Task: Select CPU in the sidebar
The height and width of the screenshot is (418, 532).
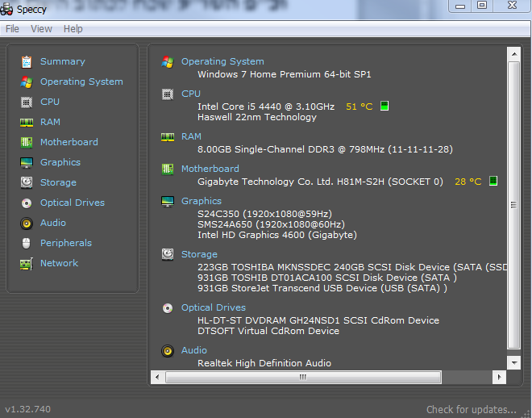Action: [x=50, y=102]
